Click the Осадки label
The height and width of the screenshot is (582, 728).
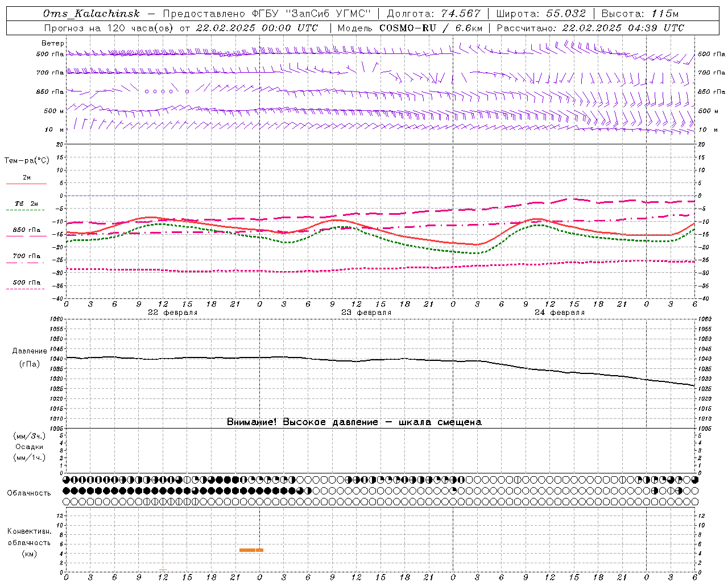[x=30, y=447]
